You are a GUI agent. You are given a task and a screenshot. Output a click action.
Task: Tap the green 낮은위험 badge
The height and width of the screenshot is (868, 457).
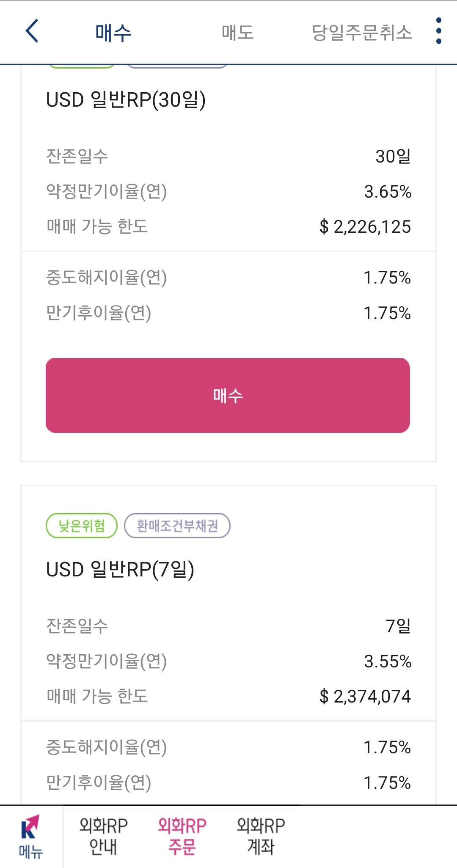click(x=82, y=526)
